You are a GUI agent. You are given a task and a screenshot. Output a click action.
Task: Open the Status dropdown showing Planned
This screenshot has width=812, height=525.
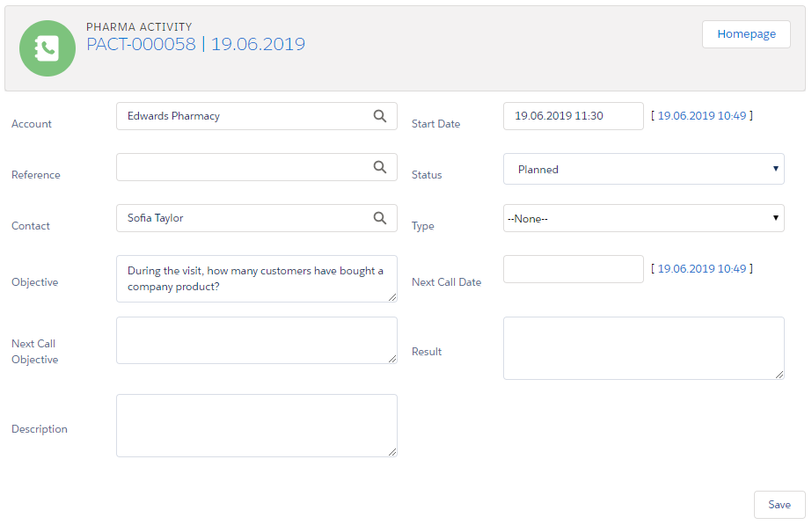[643, 170]
